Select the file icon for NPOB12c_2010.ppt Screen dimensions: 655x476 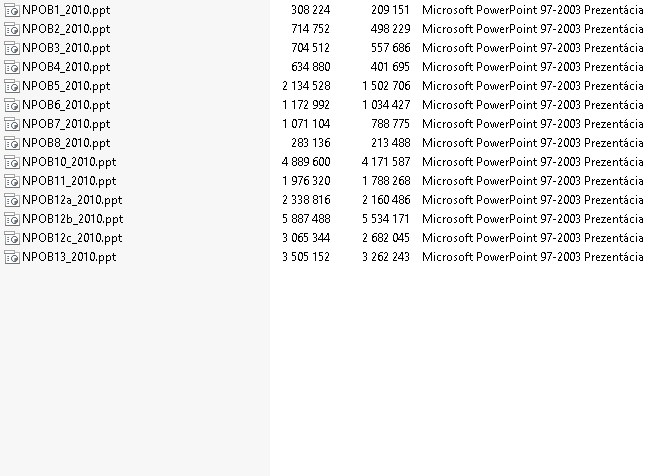(12, 239)
